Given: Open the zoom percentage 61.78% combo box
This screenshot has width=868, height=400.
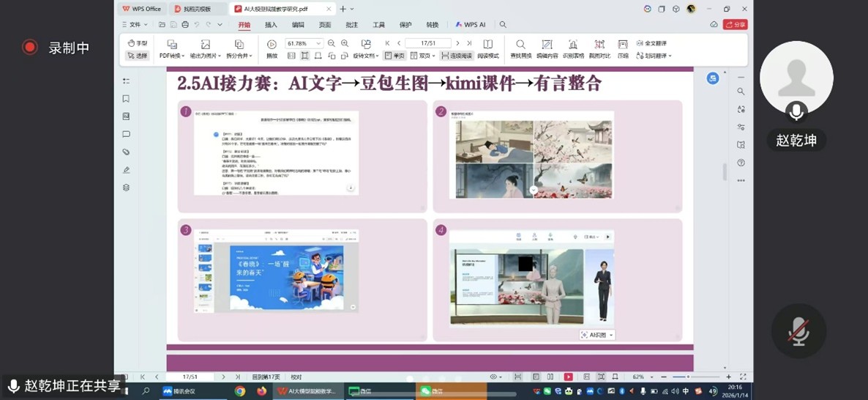Looking at the screenshot, I should (304, 43).
